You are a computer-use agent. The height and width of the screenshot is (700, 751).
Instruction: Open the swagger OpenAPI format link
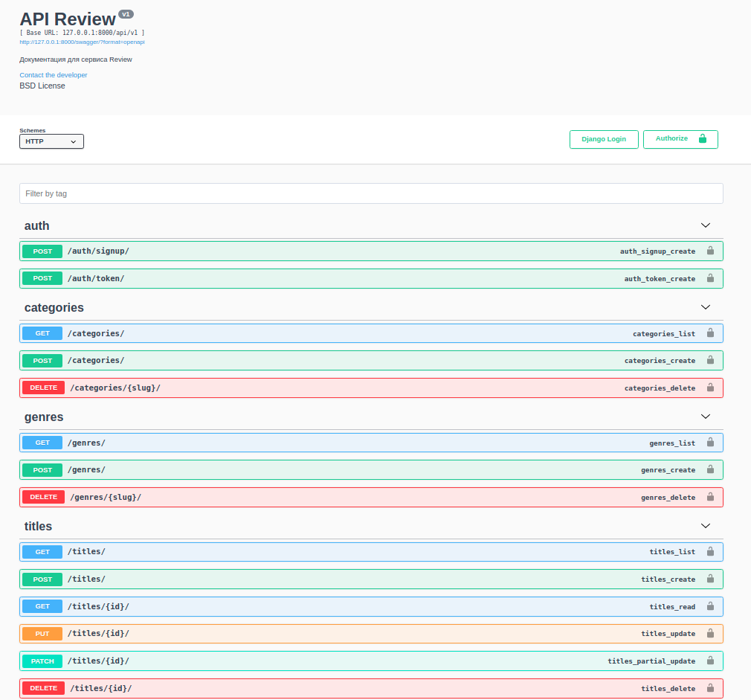pos(82,42)
